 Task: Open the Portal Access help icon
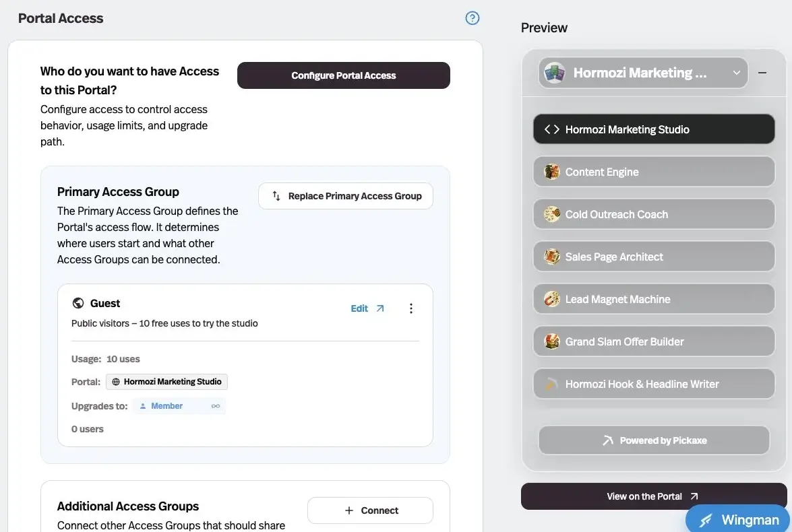(473, 18)
